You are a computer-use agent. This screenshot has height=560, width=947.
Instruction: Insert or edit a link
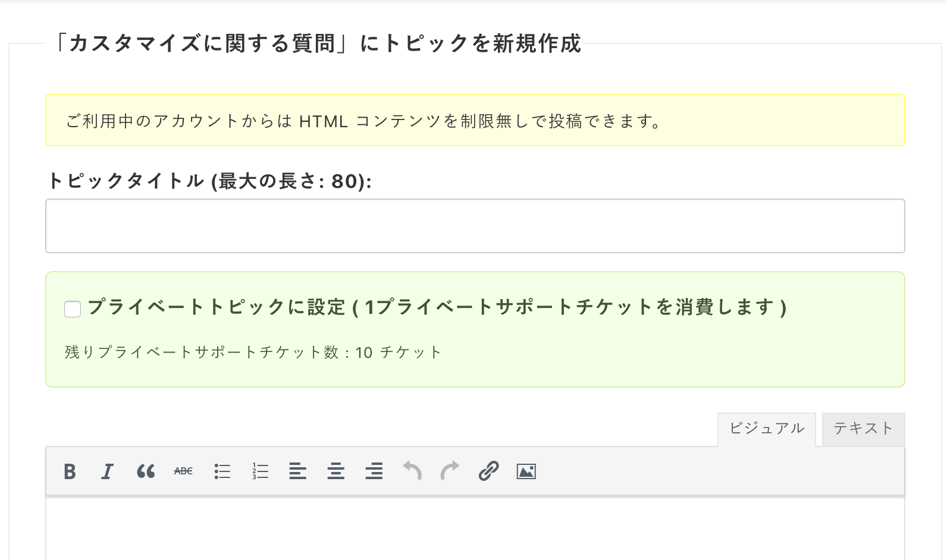pos(488,471)
